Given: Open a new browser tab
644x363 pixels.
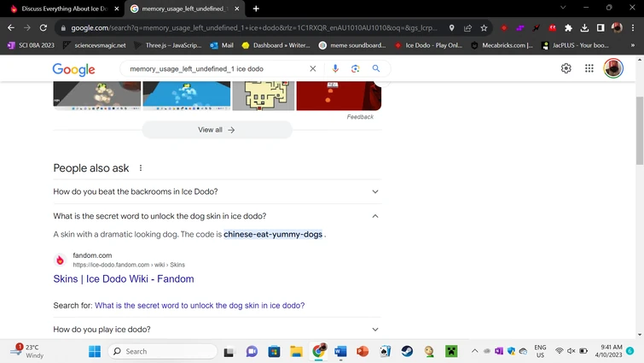Looking at the screenshot, I should [x=256, y=9].
